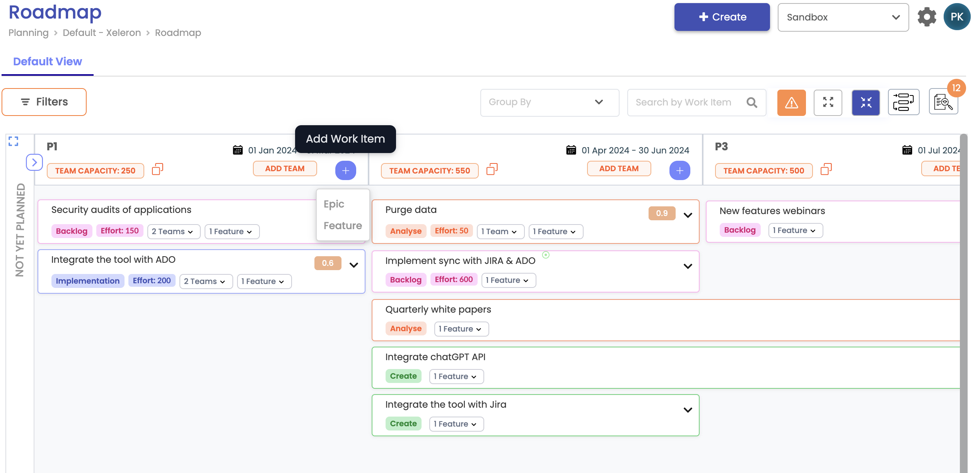
Task: Choose Epic from the Add Work Item menu
Action: coord(334,204)
